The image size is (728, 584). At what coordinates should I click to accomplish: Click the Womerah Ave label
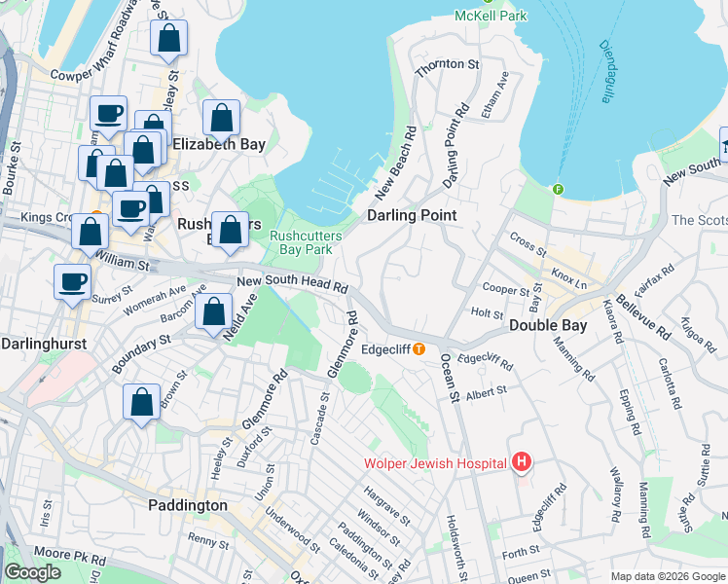155,301
